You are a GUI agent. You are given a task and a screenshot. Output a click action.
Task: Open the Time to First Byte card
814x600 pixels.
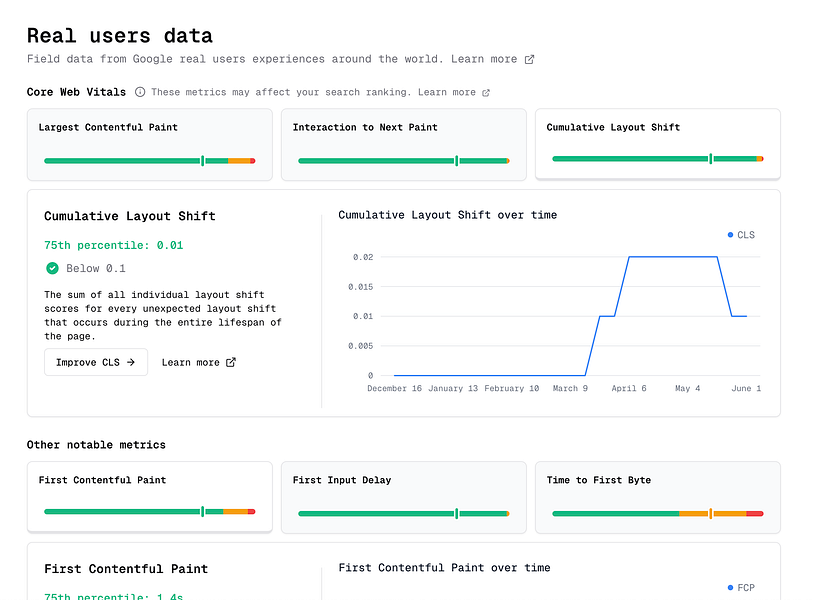pos(657,497)
